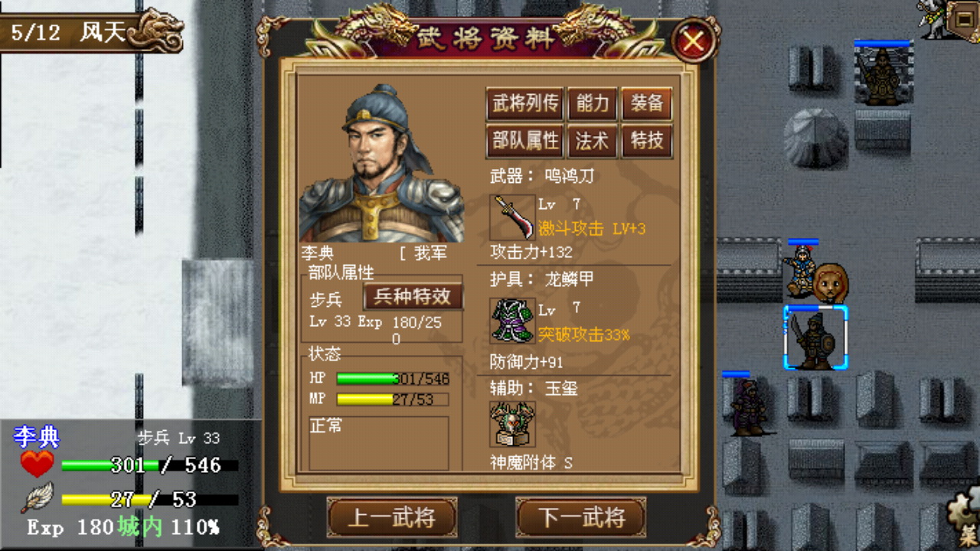Select the 玉玺 accessory icon
The image size is (980, 551).
tap(512, 424)
